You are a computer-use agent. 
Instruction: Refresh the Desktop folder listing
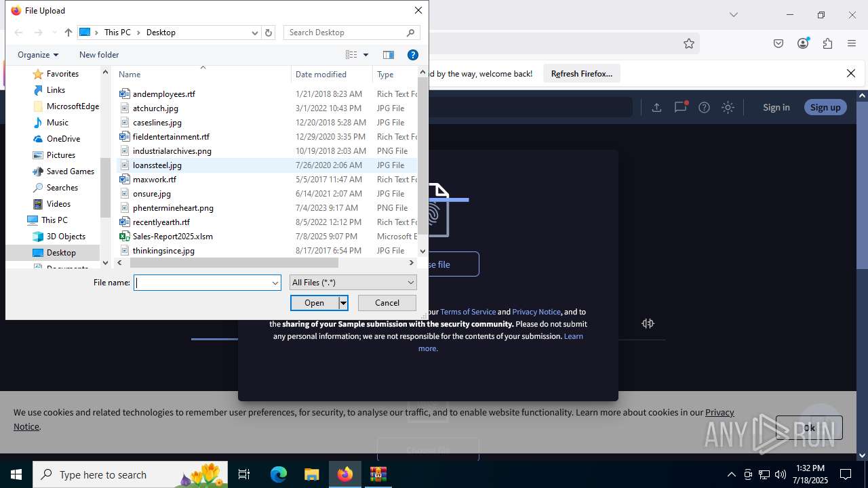coord(269,33)
